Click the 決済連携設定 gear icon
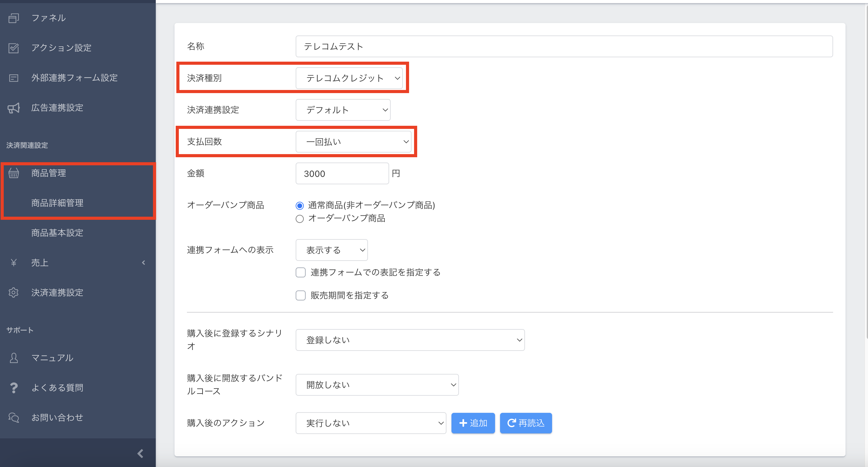 pos(13,293)
